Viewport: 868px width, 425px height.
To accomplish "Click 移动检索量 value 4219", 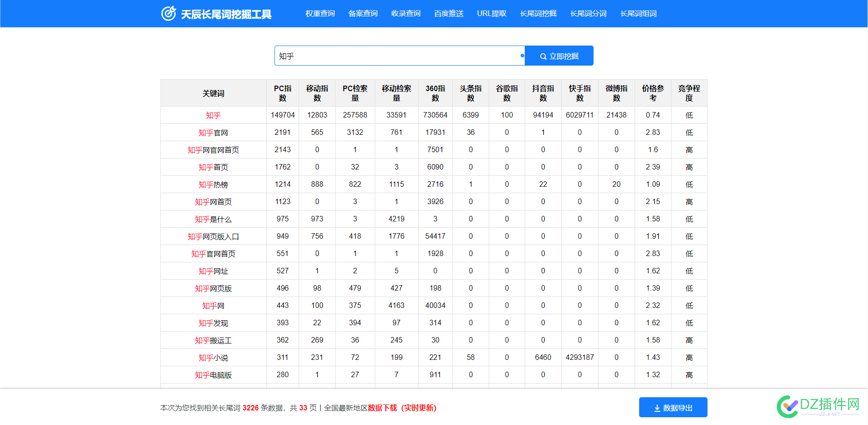I will coord(397,219).
